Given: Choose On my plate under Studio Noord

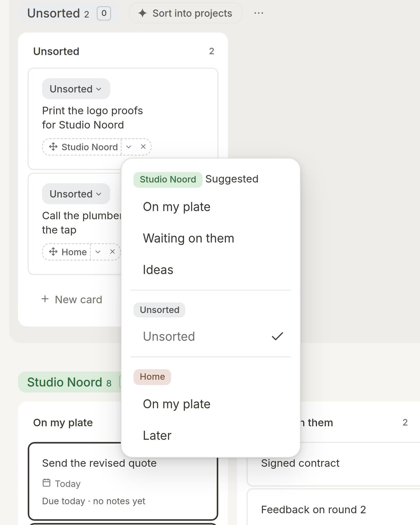Looking at the screenshot, I should (211, 207).
